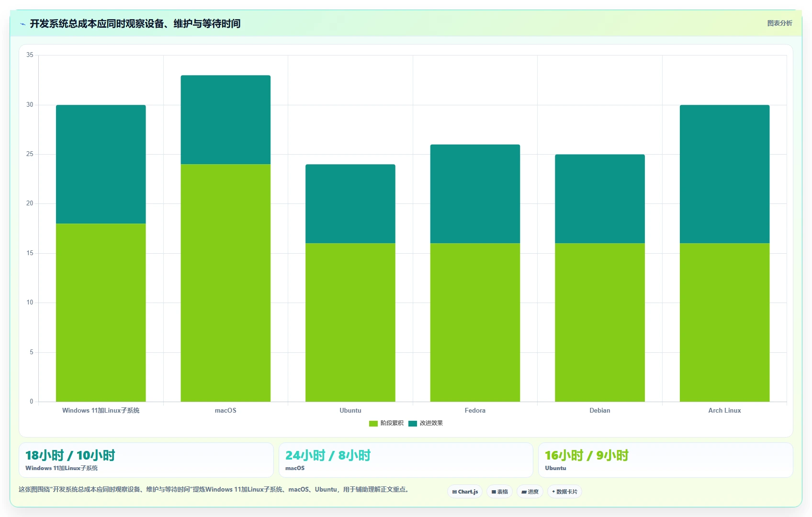Viewport: 812px width, 517px height.
Task: Click the 进度 tag chip
Action: coord(530,492)
